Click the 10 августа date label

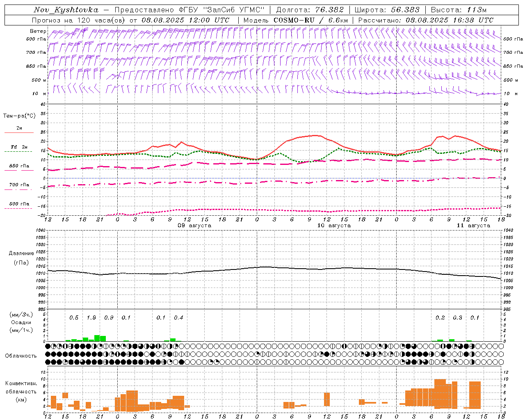(334, 226)
